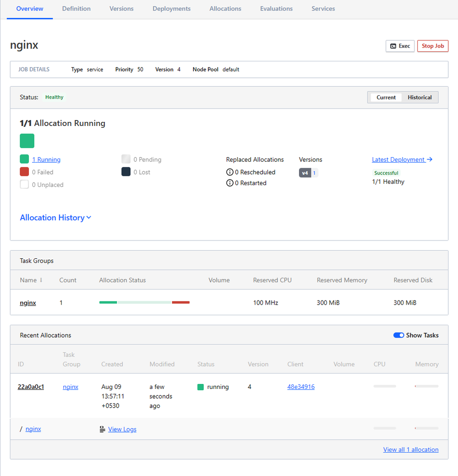Open the Versions tab
This screenshot has width=458, height=476.
pyautogui.click(x=121, y=9)
